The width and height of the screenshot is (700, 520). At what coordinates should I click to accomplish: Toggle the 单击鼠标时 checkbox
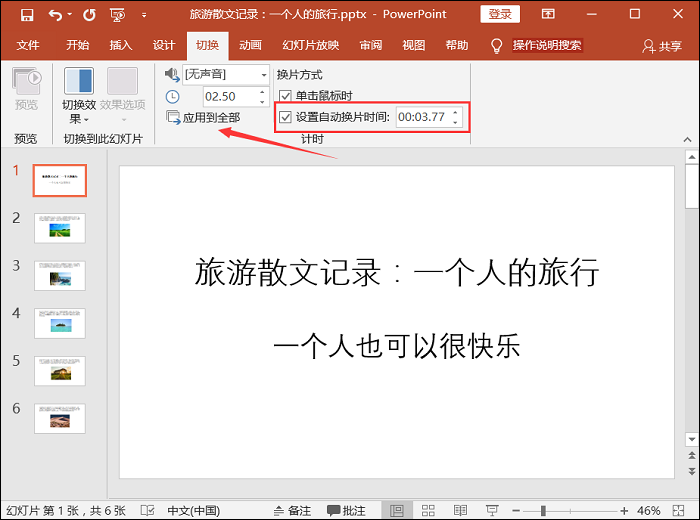285,96
